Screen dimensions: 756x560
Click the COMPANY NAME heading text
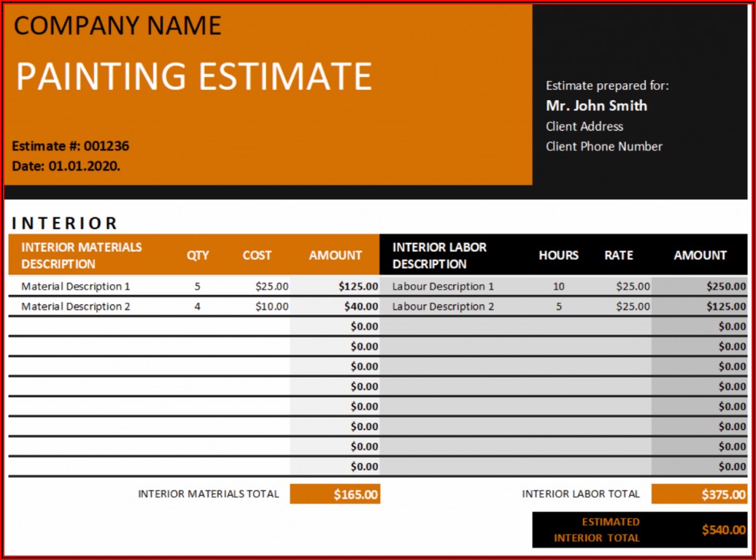[117, 26]
